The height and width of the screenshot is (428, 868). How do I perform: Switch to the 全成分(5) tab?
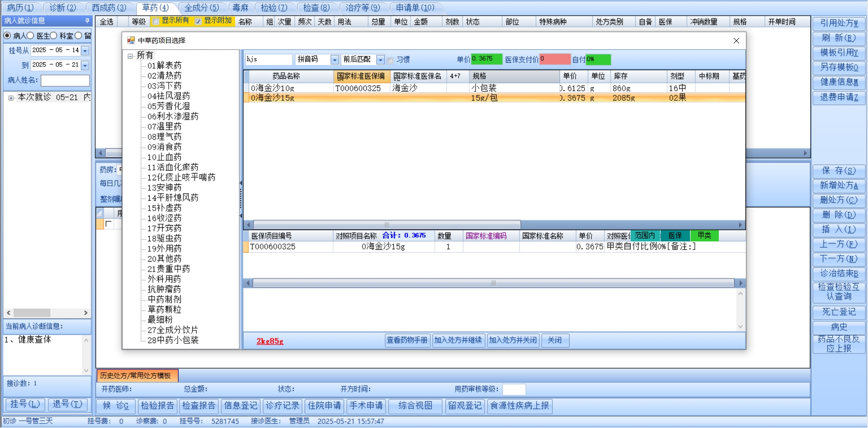201,8
